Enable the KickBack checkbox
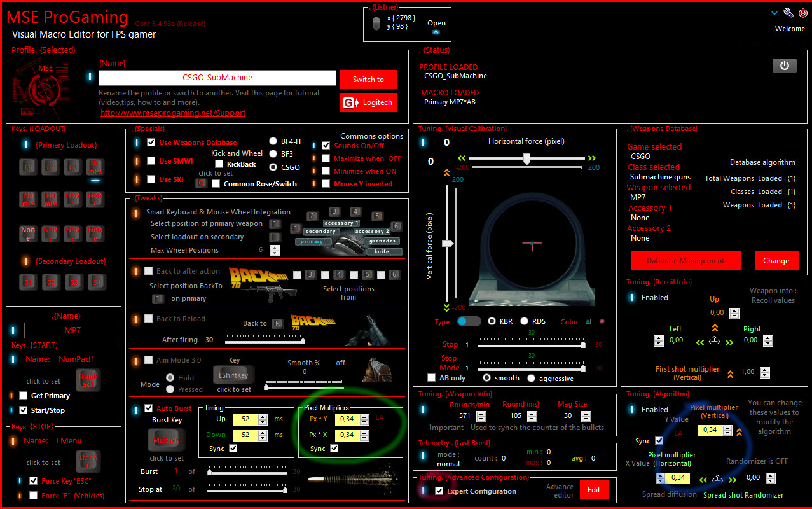 pos(219,164)
